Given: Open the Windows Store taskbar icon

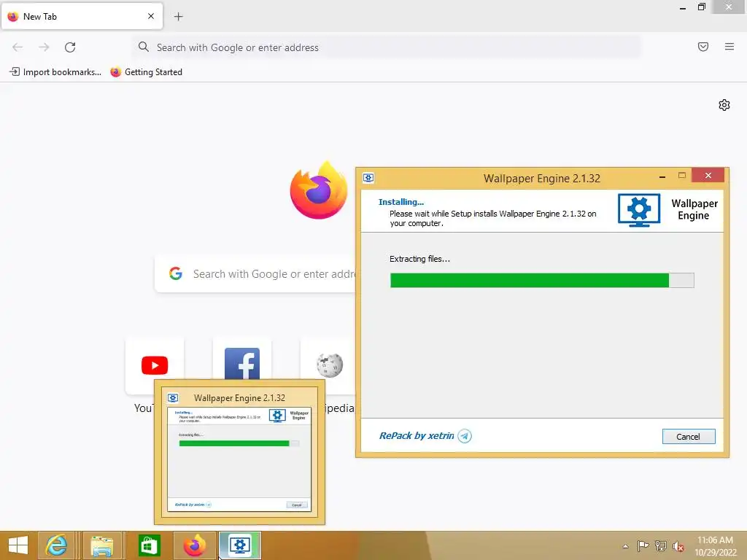Looking at the screenshot, I should (149, 545).
